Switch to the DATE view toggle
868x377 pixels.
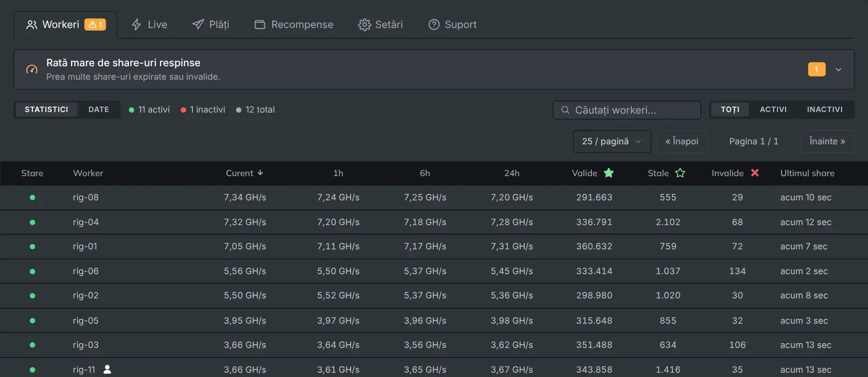coord(99,109)
